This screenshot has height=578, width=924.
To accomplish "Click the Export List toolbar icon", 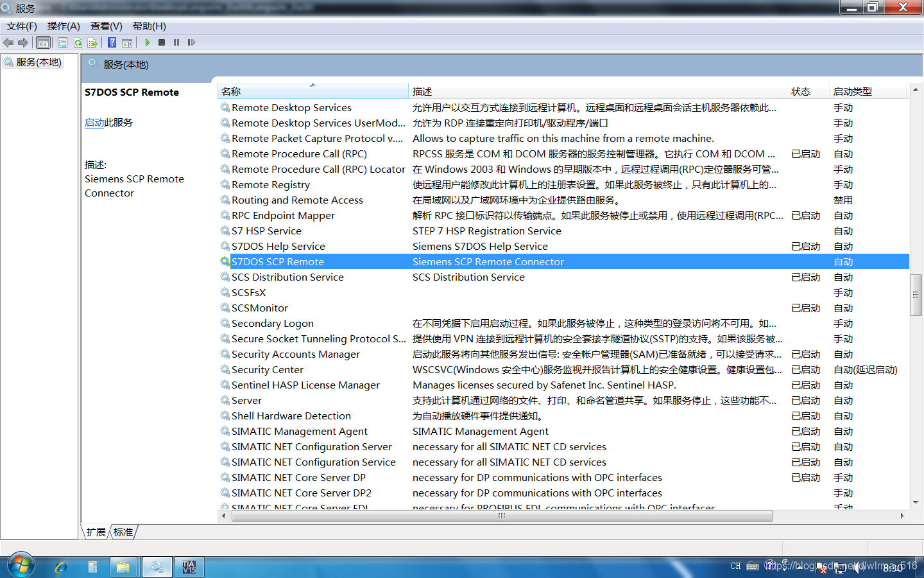I will [92, 42].
